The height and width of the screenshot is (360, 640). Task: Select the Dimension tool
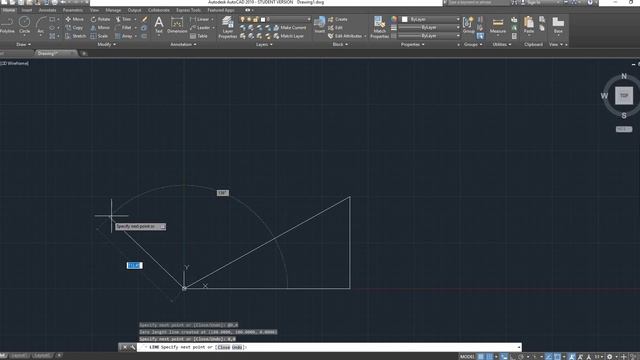(x=177, y=24)
